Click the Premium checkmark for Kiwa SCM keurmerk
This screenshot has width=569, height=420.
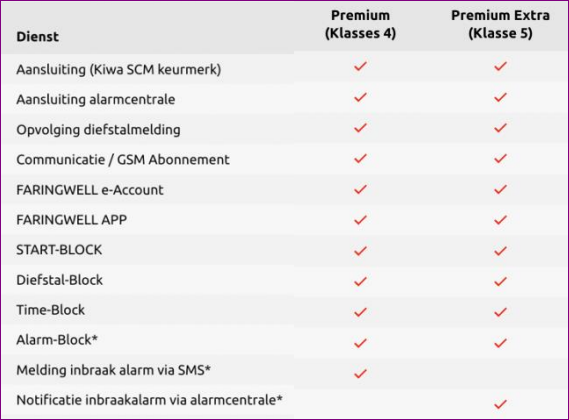[x=360, y=66]
